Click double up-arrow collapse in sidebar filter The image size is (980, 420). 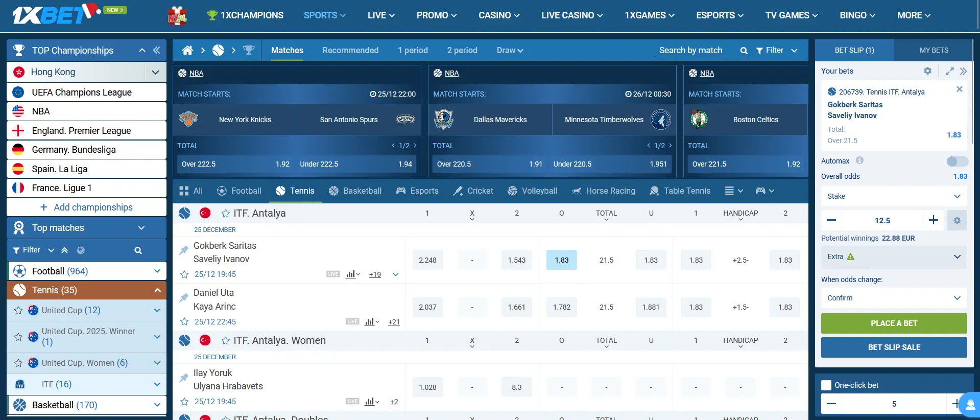(x=64, y=250)
